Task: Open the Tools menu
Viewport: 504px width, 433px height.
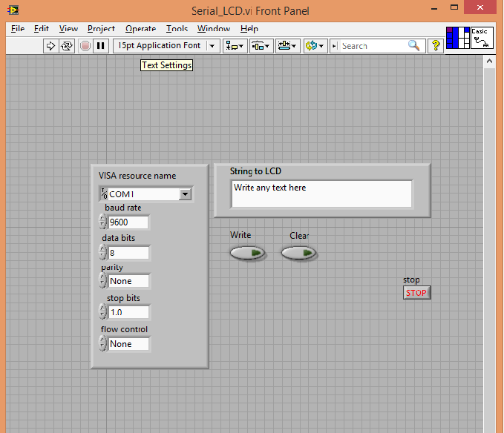Action: 177,29
